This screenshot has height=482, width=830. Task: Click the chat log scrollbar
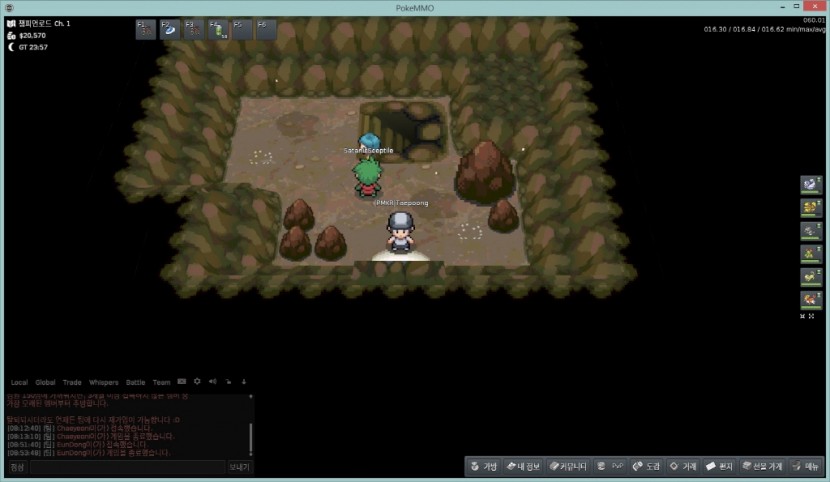[x=251, y=438]
